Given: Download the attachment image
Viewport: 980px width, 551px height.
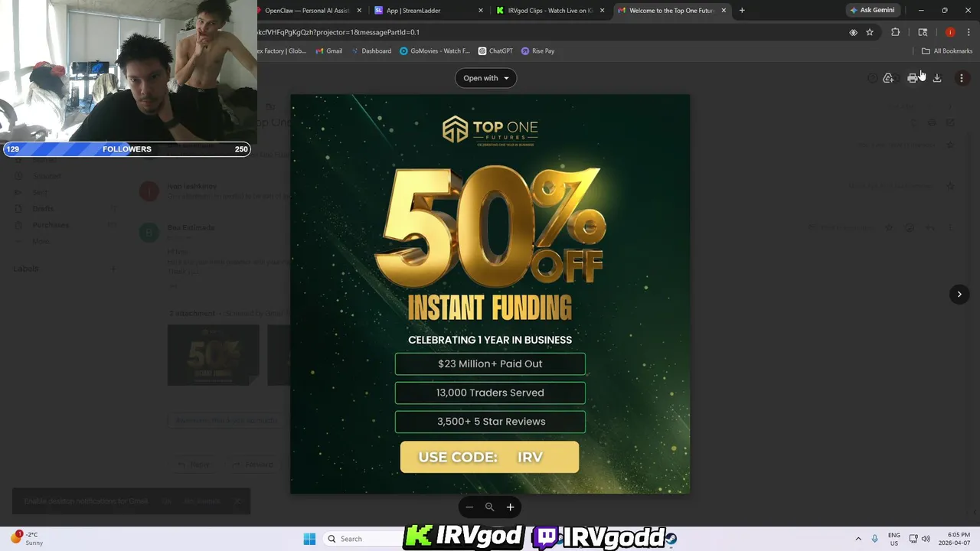Looking at the screenshot, I should [936, 78].
